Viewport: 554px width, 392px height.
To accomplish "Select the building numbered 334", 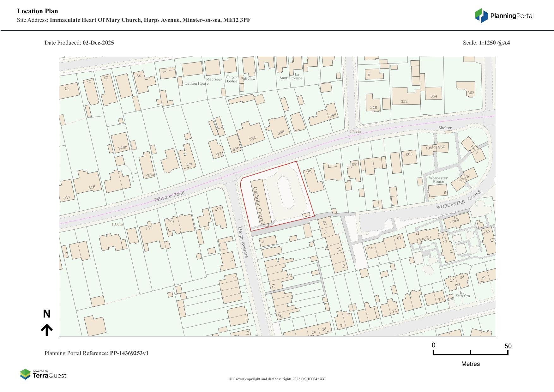I will 252,138.
